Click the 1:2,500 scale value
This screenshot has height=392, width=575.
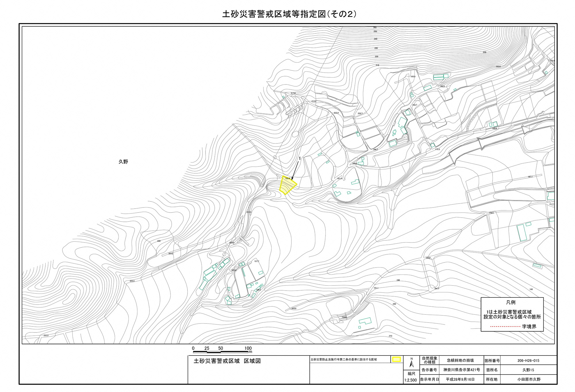tap(410, 380)
